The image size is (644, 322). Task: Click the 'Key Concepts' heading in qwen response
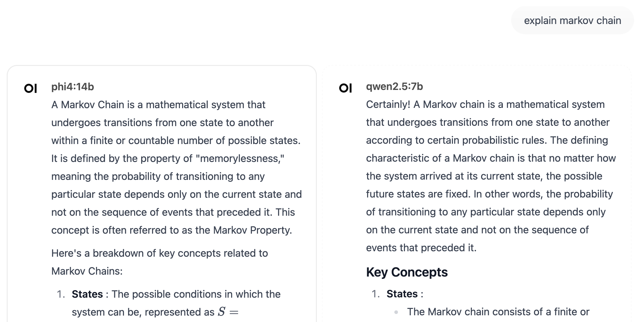coord(407,272)
